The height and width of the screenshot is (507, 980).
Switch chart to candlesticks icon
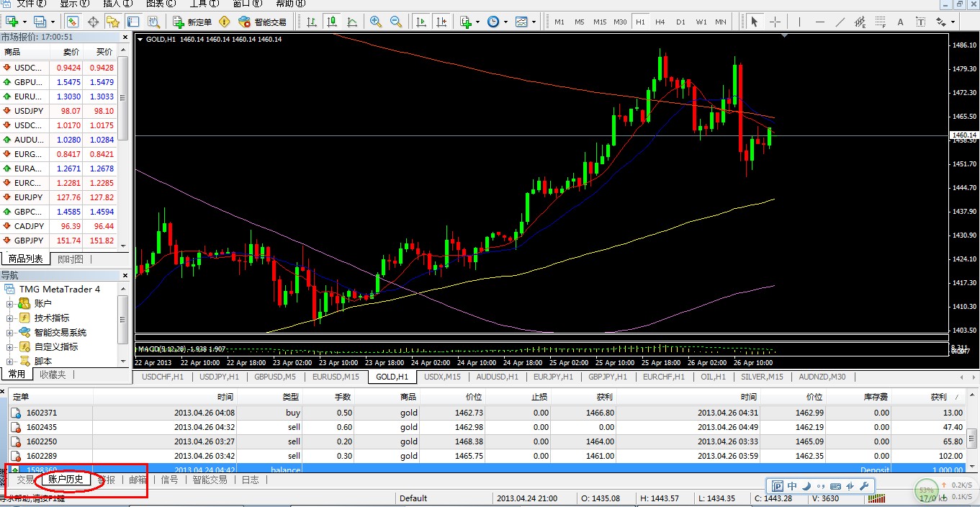click(332, 22)
